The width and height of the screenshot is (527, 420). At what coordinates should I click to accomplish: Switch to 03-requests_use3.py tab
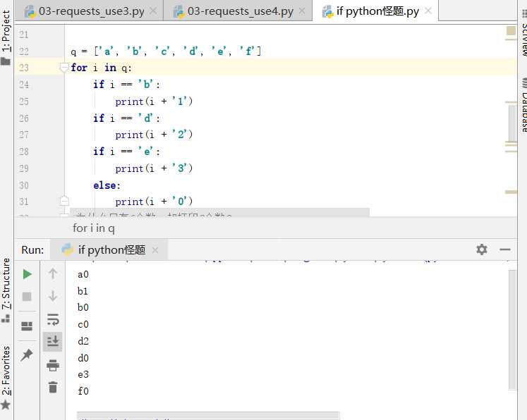pos(92,11)
